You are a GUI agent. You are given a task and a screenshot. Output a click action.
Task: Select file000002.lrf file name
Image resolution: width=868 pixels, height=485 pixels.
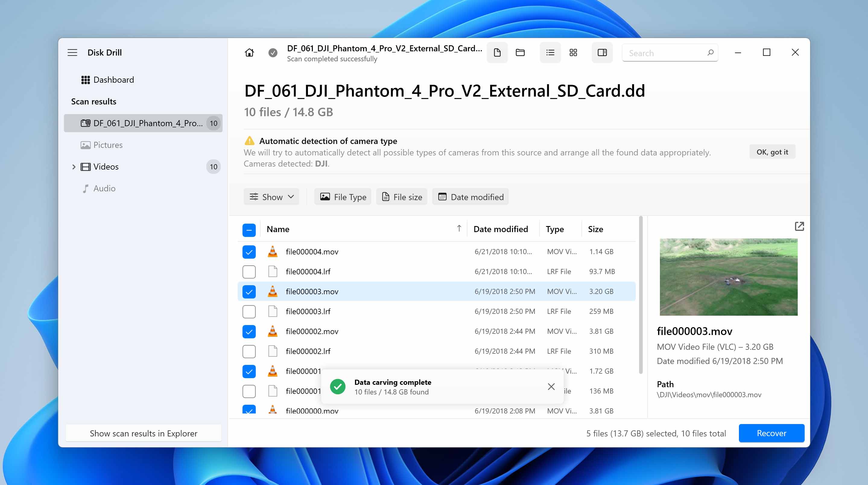tap(308, 351)
